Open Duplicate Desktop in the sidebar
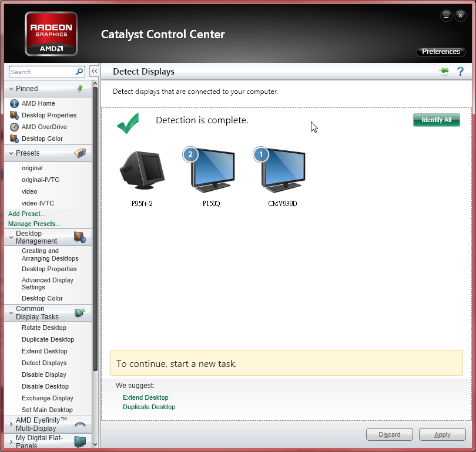 [x=48, y=339]
